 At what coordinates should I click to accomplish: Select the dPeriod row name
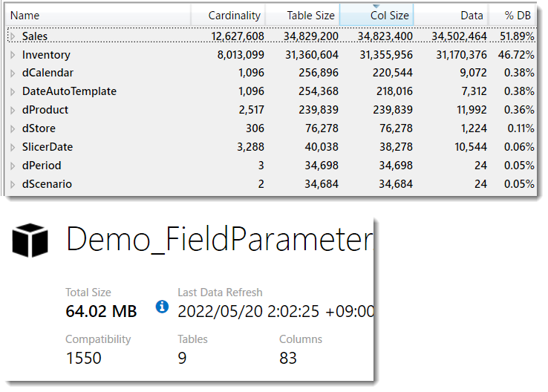click(x=42, y=166)
